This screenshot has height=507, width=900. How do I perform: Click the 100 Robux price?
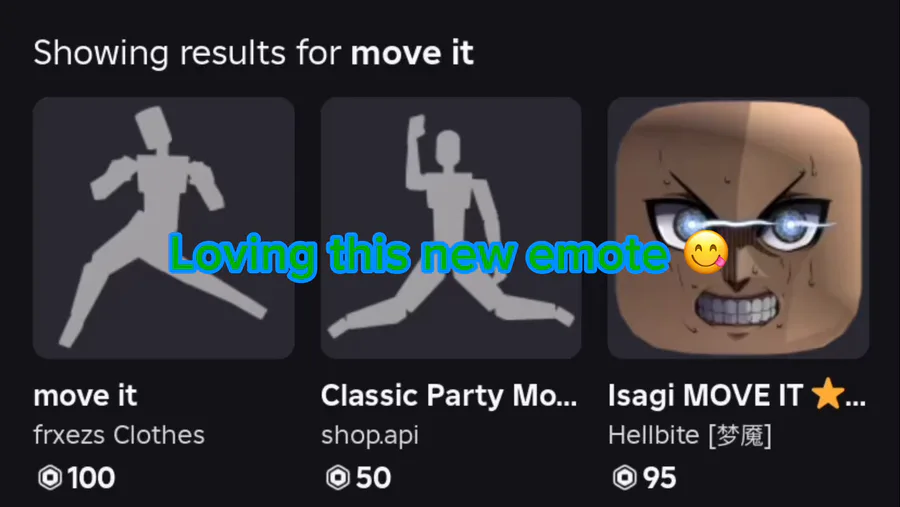[91, 478]
